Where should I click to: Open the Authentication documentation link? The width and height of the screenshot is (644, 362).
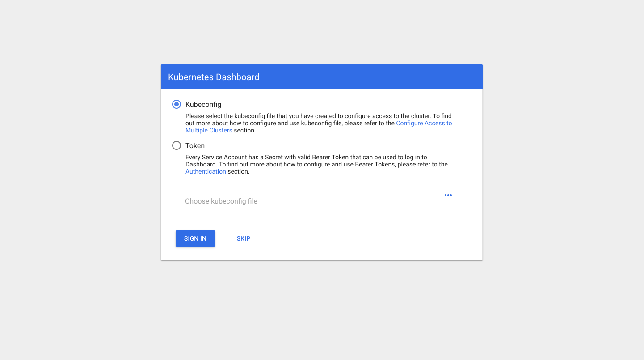(x=206, y=172)
